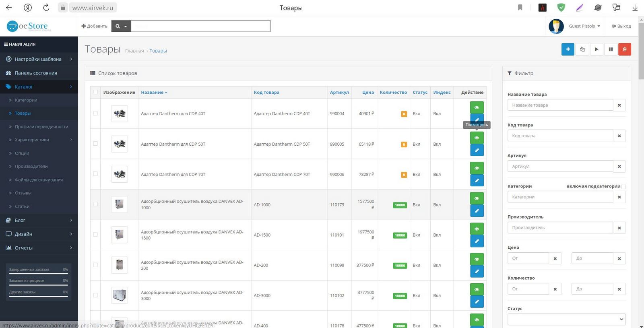View product DANVEX AD-3000

click(x=477, y=289)
